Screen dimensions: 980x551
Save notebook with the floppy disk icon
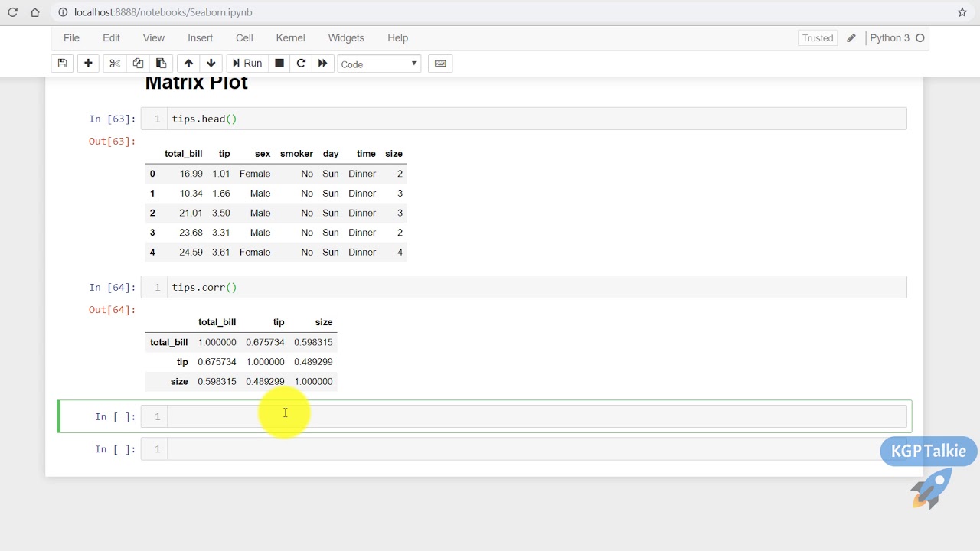[x=63, y=64]
